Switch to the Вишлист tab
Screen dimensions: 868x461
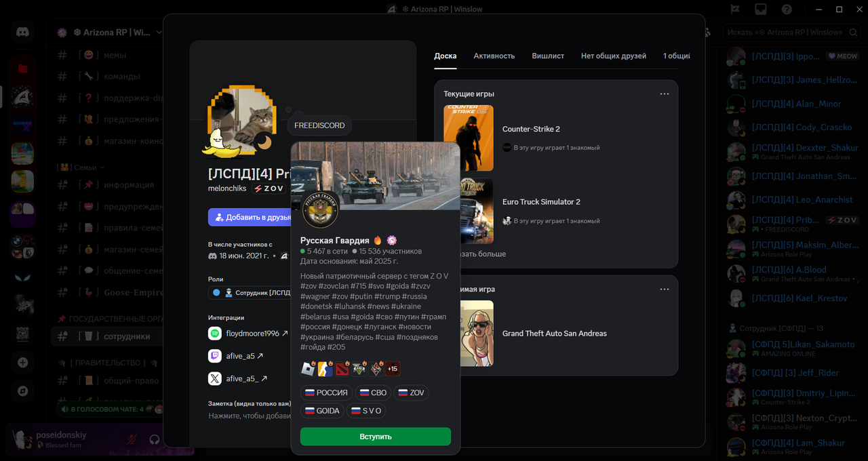pyautogui.click(x=548, y=56)
